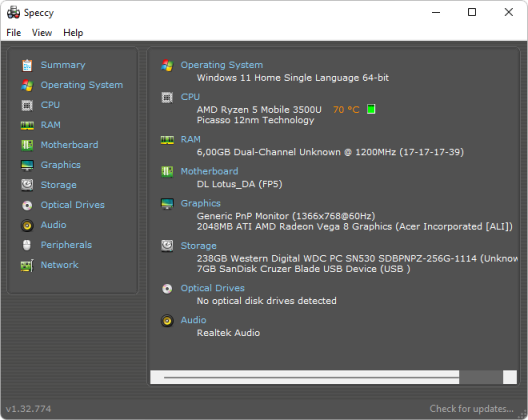Click the Storage heading in summary panel

(x=198, y=246)
